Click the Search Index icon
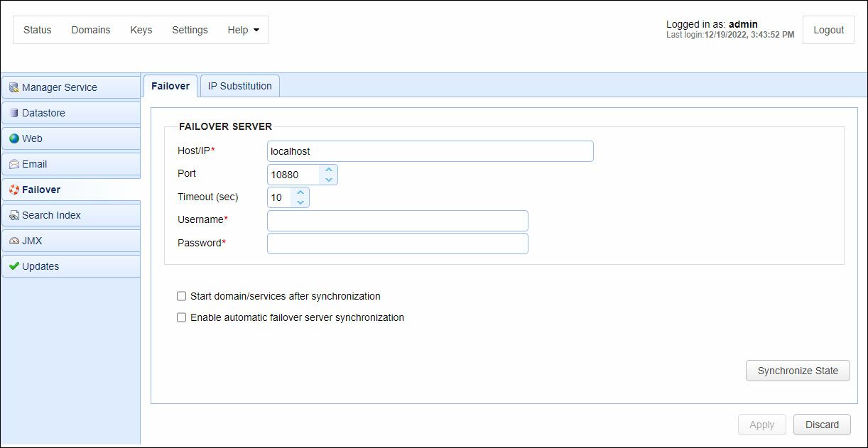Screen dimensions: 868x448 click(14, 215)
